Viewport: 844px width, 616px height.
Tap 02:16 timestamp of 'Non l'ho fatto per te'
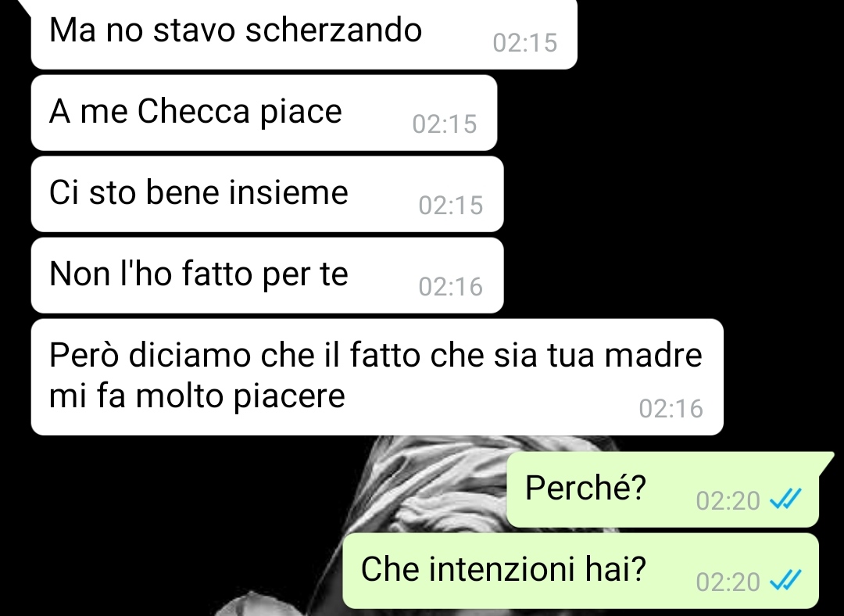[451, 287]
